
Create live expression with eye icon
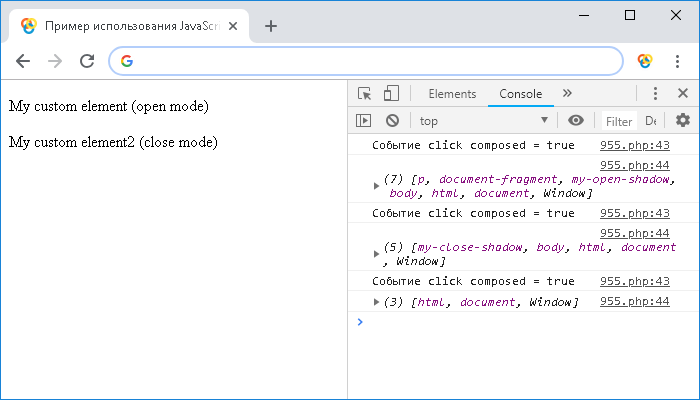click(x=576, y=121)
